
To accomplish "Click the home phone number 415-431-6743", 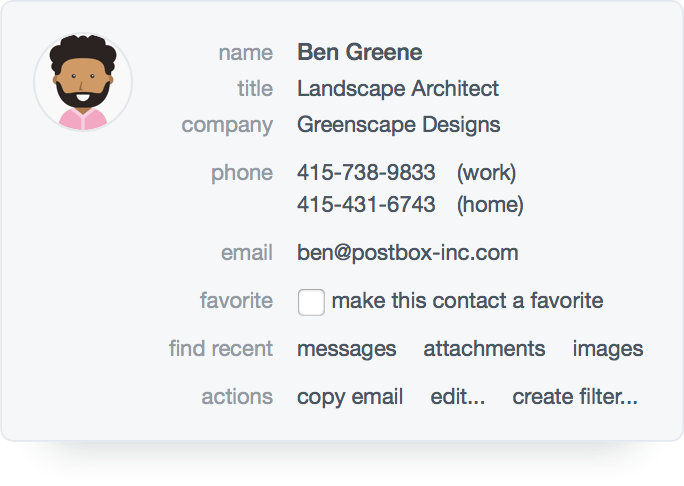I will 366,205.
